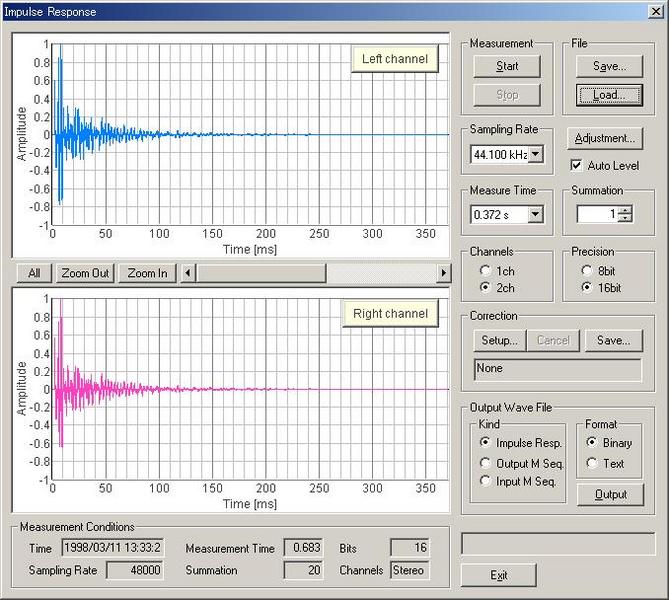Click the Zoom Out button
Screen dimensions: 669x600
(85, 273)
